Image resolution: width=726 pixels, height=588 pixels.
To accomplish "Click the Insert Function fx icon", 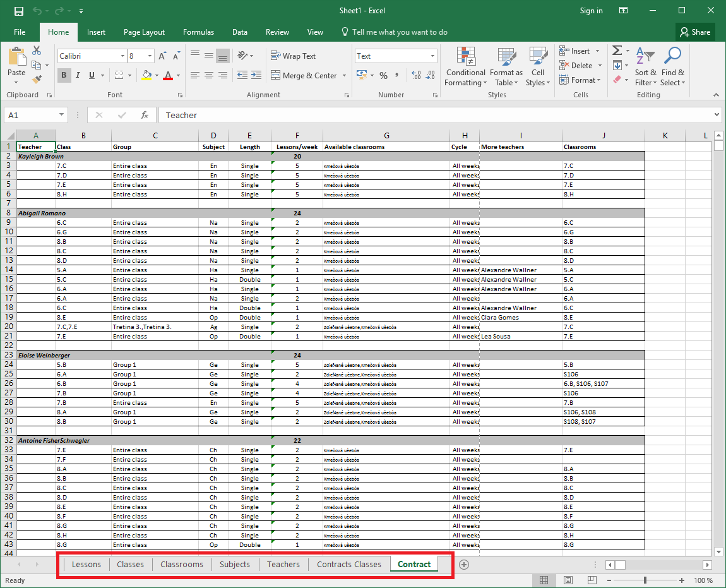I will (x=145, y=115).
